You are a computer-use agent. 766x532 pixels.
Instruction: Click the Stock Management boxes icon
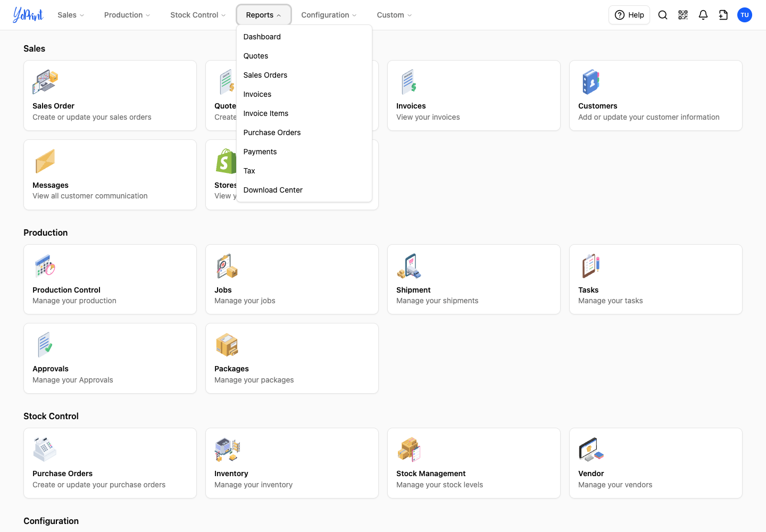tap(409, 450)
